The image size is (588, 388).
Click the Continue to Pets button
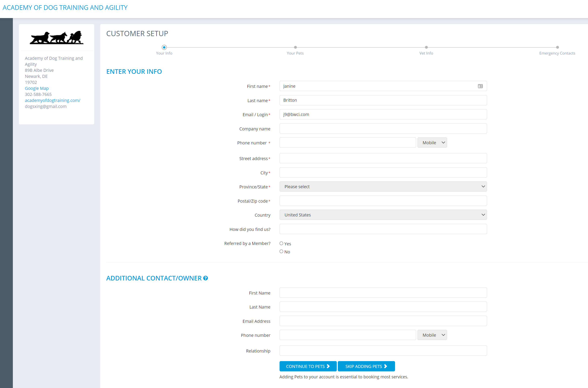pos(308,366)
